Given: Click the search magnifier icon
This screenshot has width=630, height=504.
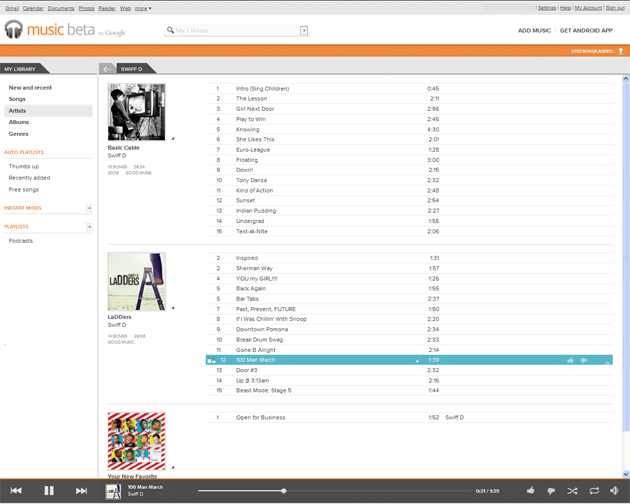Looking at the screenshot, I should pyautogui.click(x=170, y=30).
